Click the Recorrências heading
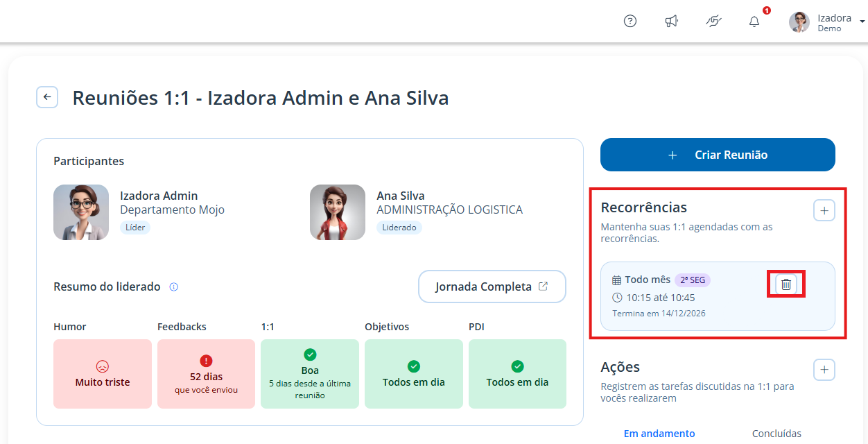The image size is (868, 444). point(644,207)
